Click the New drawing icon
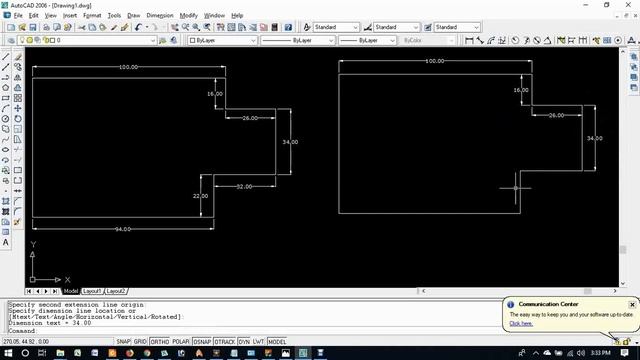The height and width of the screenshot is (360, 640). (x=11, y=27)
